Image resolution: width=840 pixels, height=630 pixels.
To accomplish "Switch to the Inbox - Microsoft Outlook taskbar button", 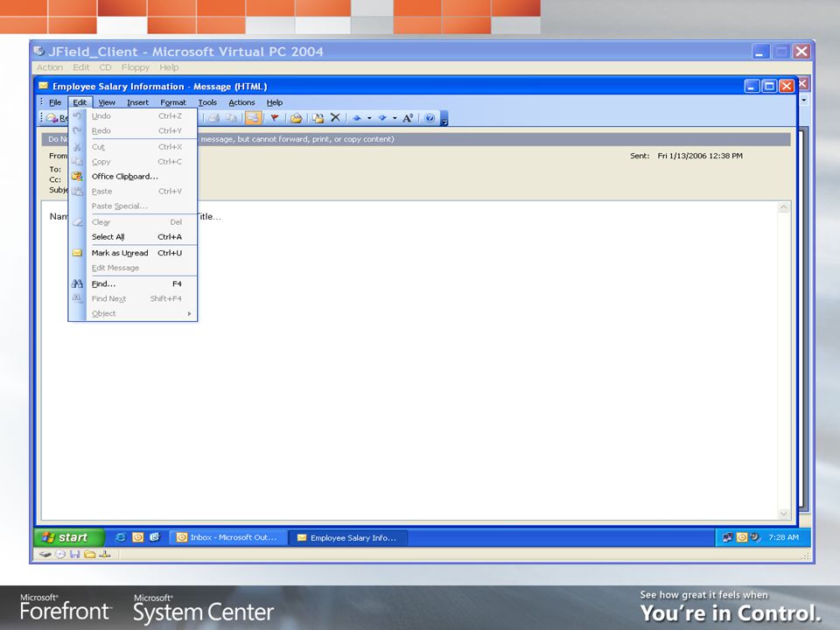I will (x=228, y=537).
